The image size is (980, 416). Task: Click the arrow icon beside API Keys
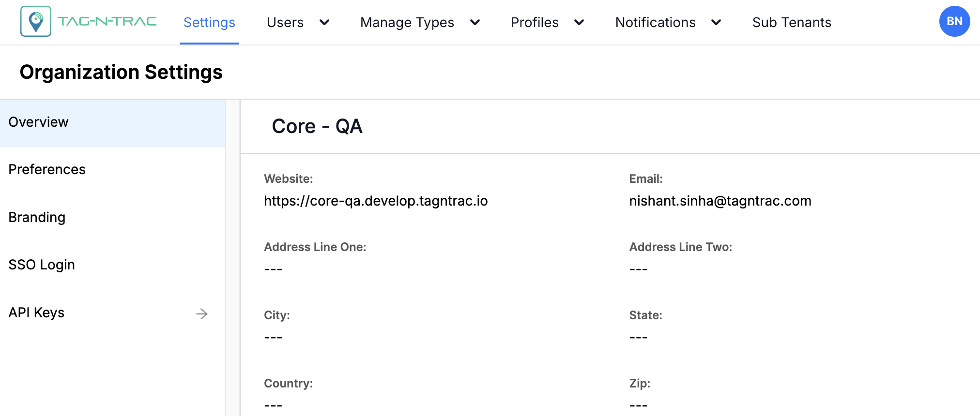(202, 314)
